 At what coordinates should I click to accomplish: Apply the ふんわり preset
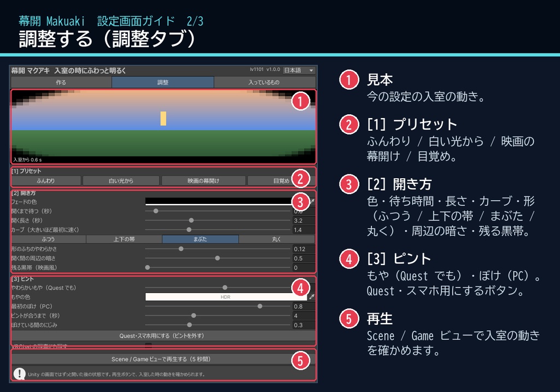click(46, 180)
